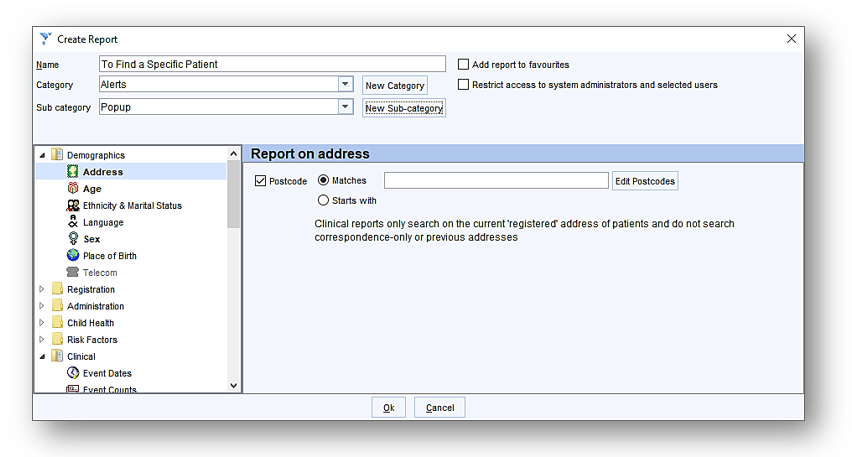
Task: Click the Age gift-box icon
Action: tap(72, 189)
